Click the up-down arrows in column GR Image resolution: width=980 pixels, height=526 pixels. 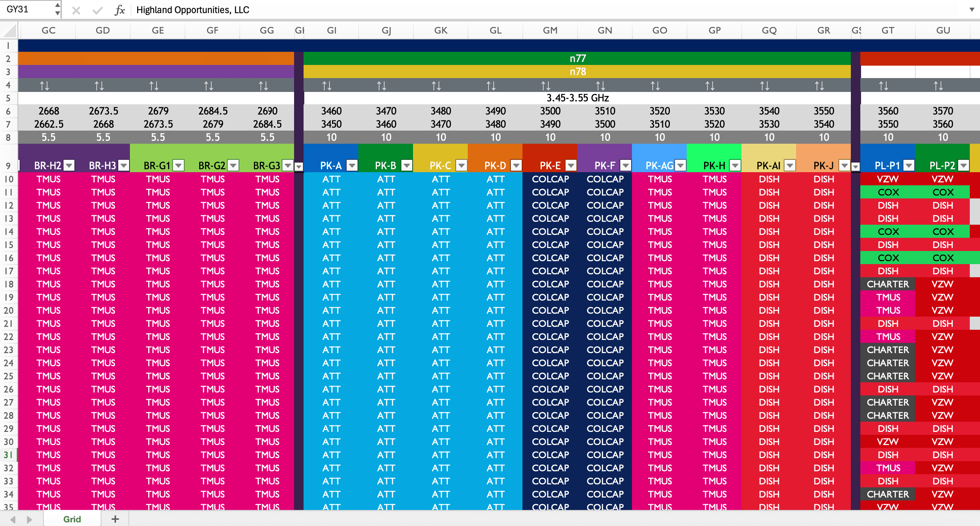[x=819, y=86]
